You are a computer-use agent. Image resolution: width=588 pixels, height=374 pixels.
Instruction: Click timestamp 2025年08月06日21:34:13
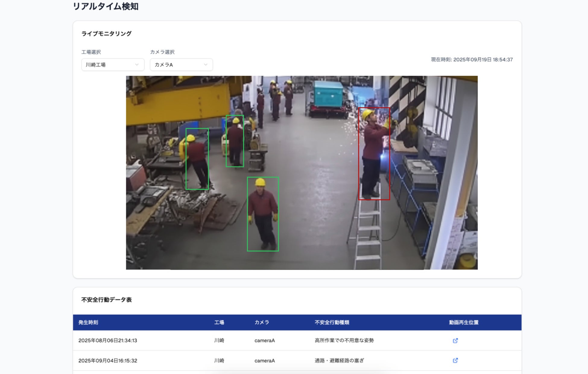(108, 341)
